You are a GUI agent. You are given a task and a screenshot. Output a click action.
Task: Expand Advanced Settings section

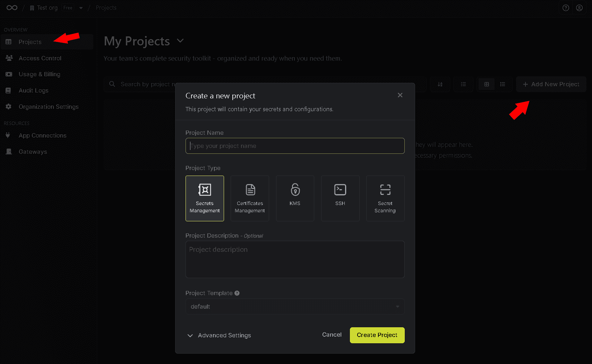[219, 335]
